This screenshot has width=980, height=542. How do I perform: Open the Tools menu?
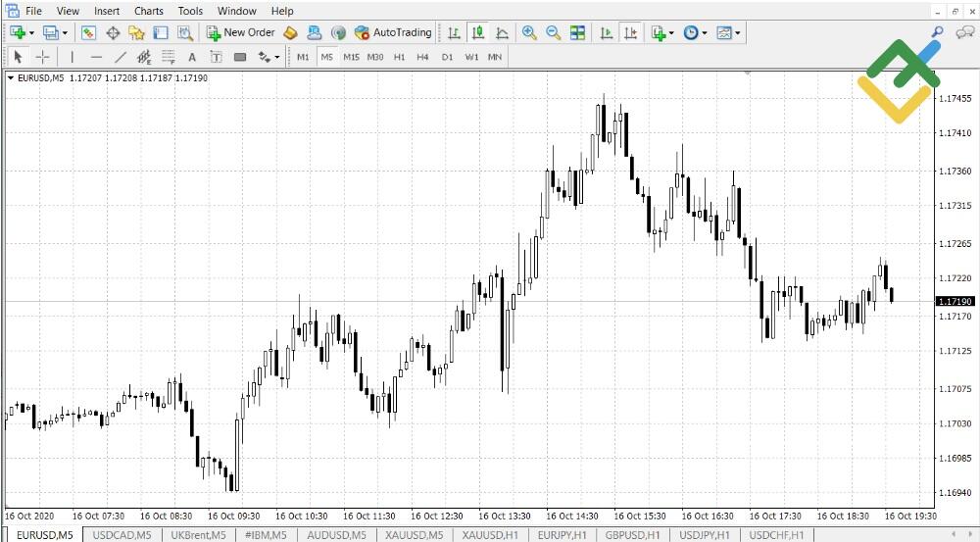tap(190, 11)
